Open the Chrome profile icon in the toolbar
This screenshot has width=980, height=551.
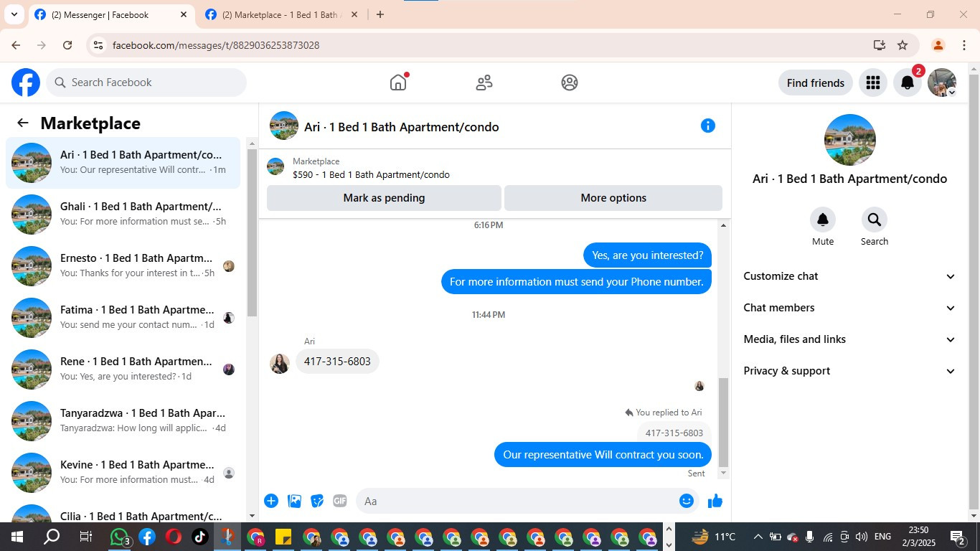click(938, 45)
